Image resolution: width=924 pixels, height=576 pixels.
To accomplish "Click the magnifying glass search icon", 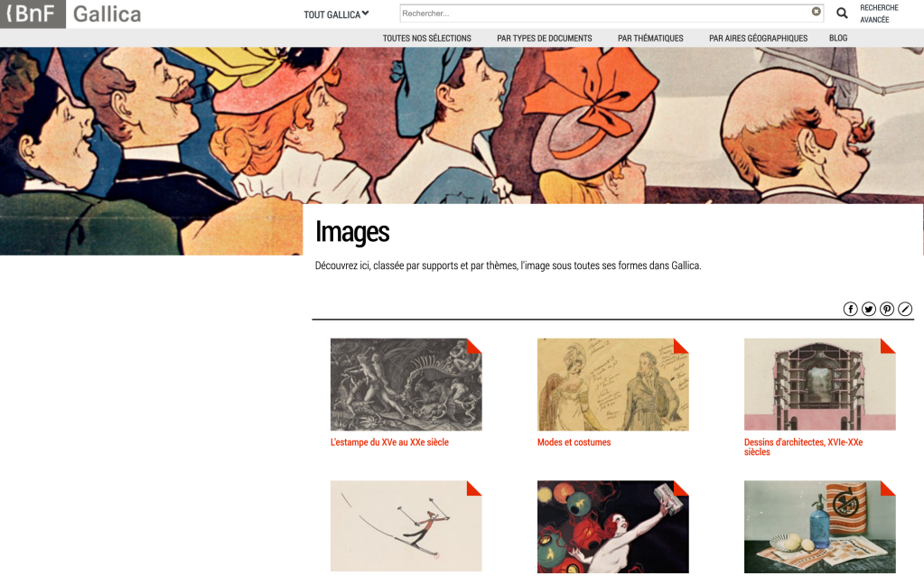I will [842, 14].
